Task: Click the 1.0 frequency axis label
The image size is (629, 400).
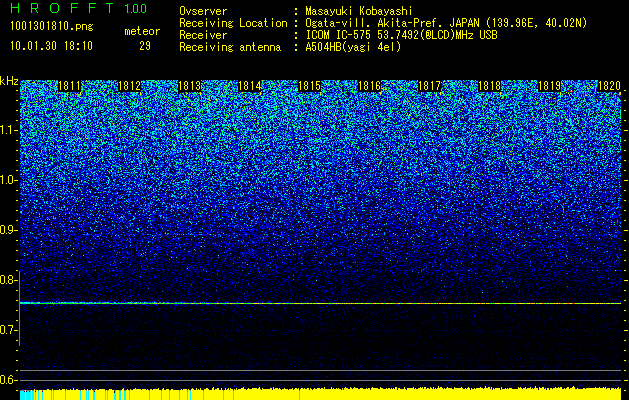Action: pos(8,180)
